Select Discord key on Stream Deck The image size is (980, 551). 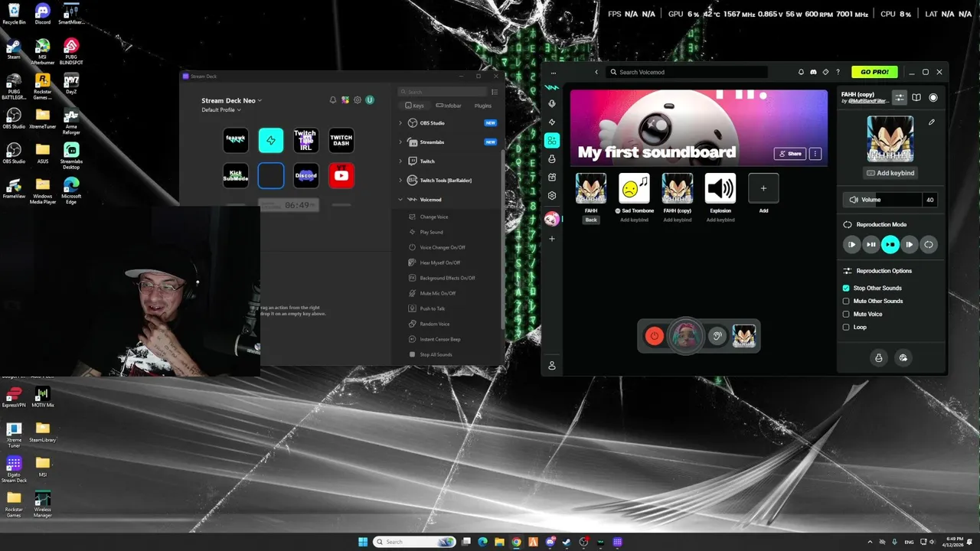point(306,175)
